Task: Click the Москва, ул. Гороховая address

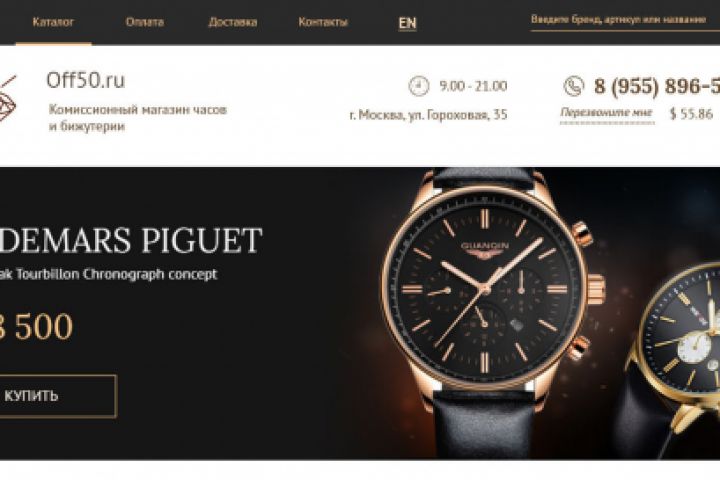Action: (428, 114)
